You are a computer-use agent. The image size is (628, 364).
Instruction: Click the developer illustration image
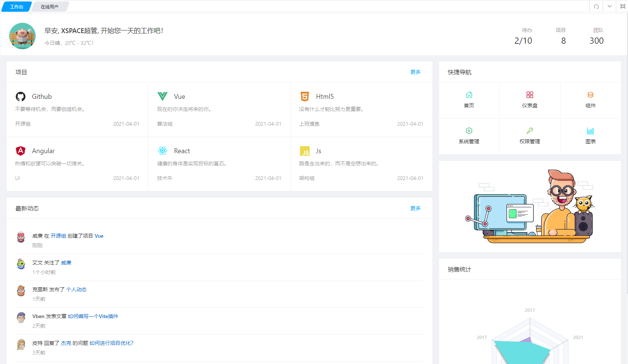(530, 206)
